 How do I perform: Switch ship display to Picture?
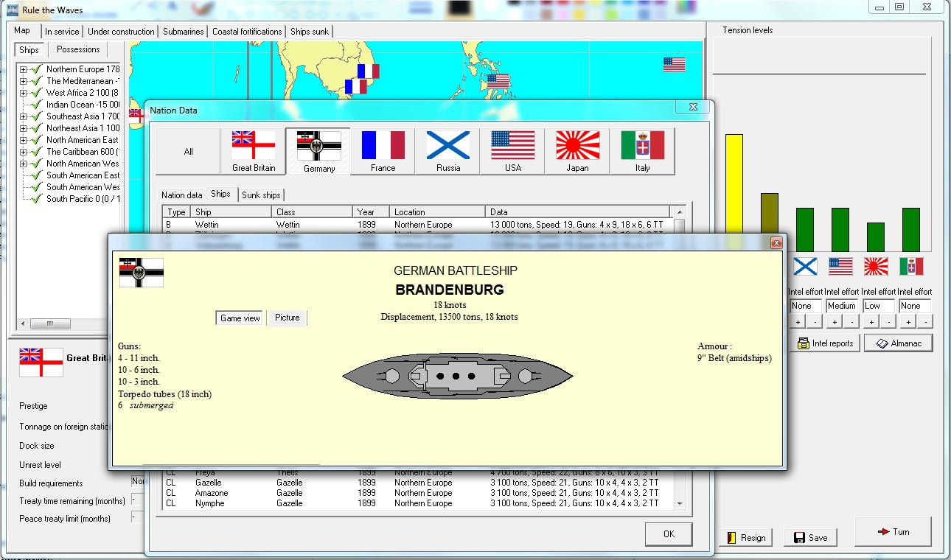[288, 318]
